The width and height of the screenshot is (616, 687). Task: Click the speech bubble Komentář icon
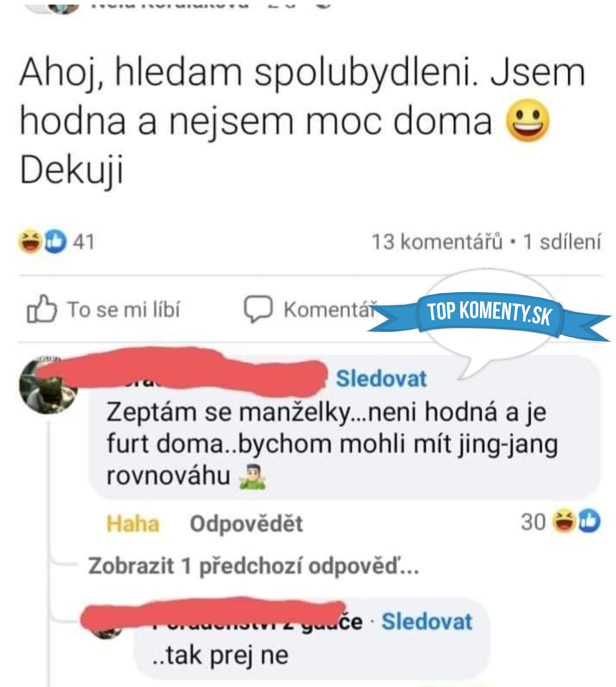[x=258, y=309]
